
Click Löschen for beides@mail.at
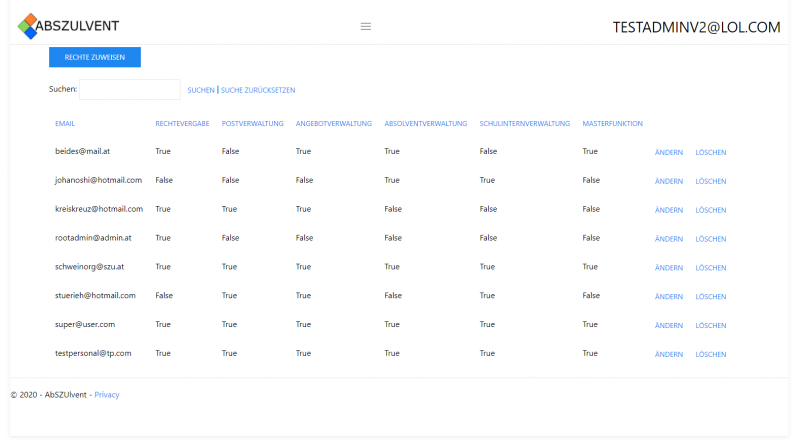point(711,152)
